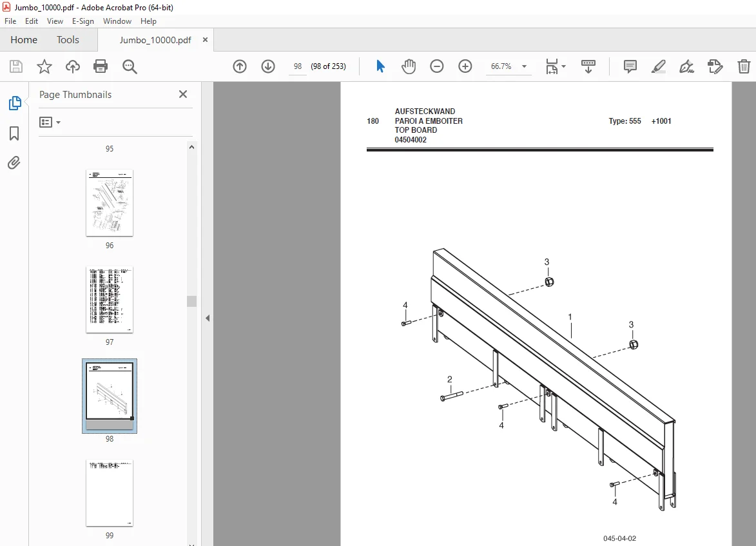The height and width of the screenshot is (546, 756).
Task: Open the Sign document pen tool
Action: pyautogui.click(x=686, y=66)
